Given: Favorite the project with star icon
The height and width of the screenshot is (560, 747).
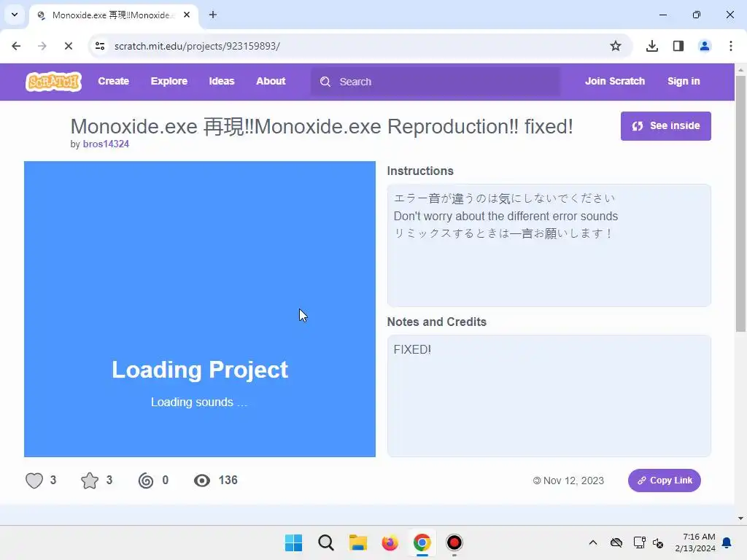Looking at the screenshot, I should [90, 481].
